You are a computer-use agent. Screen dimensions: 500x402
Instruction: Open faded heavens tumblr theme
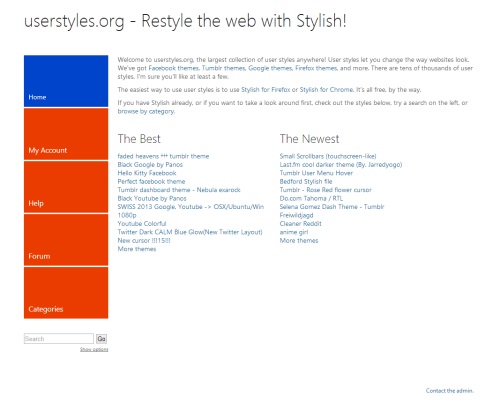163,156
